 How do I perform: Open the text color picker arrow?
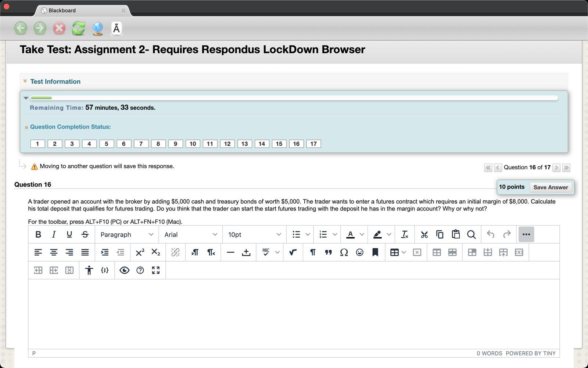362,234
